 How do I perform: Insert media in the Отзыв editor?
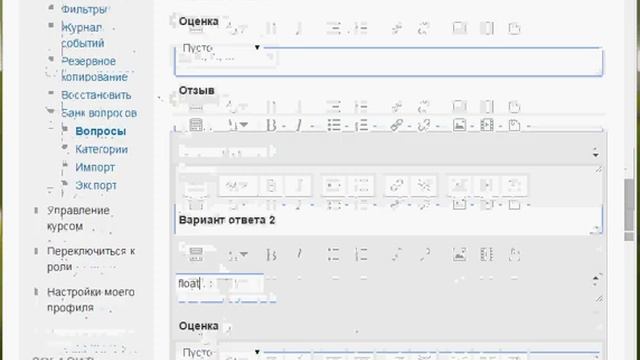click(x=487, y=125)
